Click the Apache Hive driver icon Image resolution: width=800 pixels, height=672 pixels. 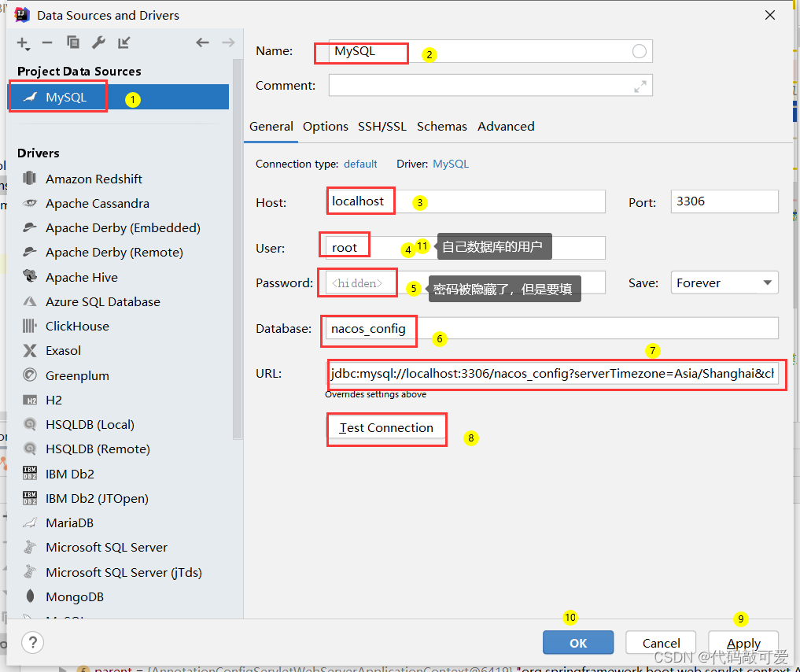point(30,276)
